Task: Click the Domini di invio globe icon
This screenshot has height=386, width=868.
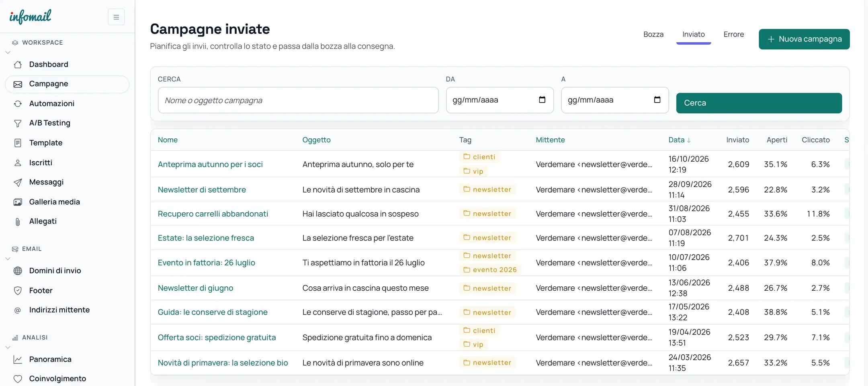Action: (18, 271)
